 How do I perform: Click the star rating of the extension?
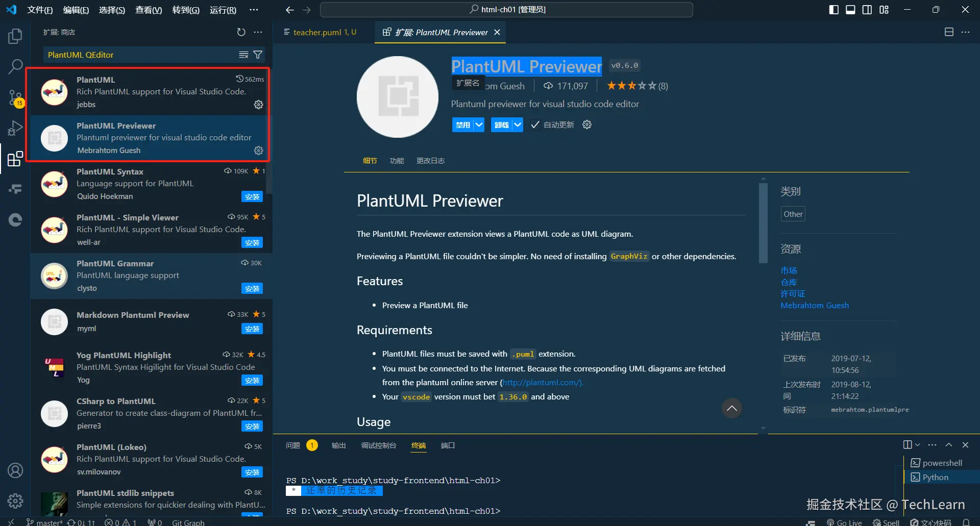pyautogui.click(x=637, y=86)
